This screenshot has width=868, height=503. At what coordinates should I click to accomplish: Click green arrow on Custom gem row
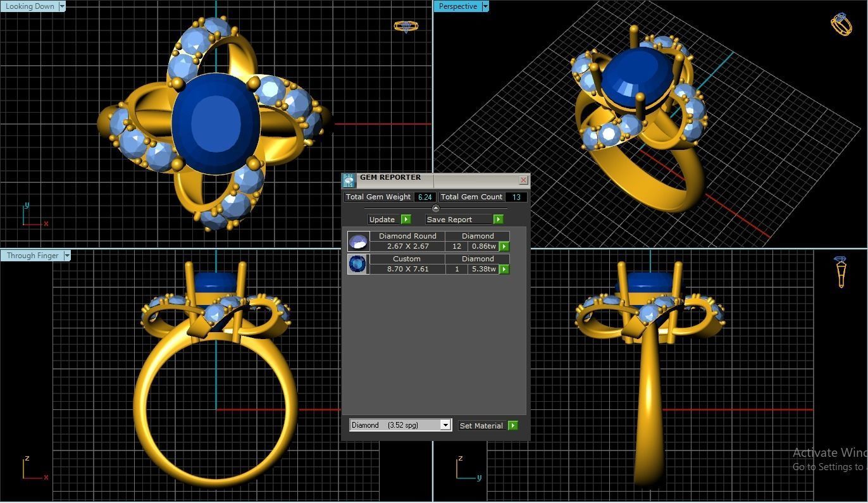coord(504,269)
